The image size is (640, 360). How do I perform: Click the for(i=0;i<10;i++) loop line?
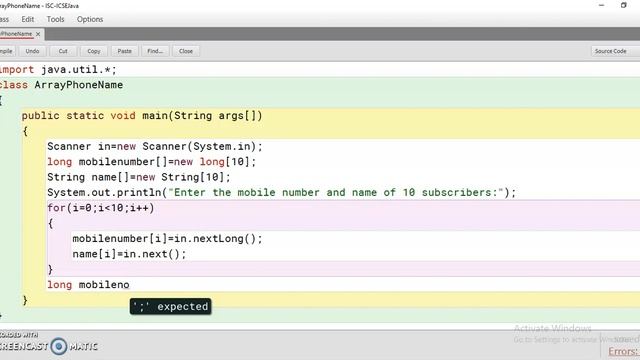click(x=101, y=208)
